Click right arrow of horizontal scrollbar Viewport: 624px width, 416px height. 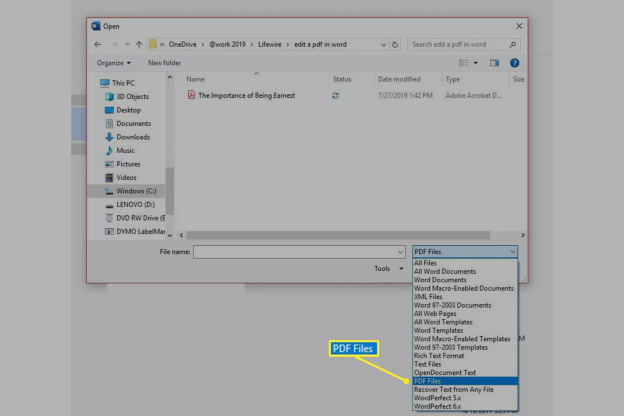click(x=523, y=235)
